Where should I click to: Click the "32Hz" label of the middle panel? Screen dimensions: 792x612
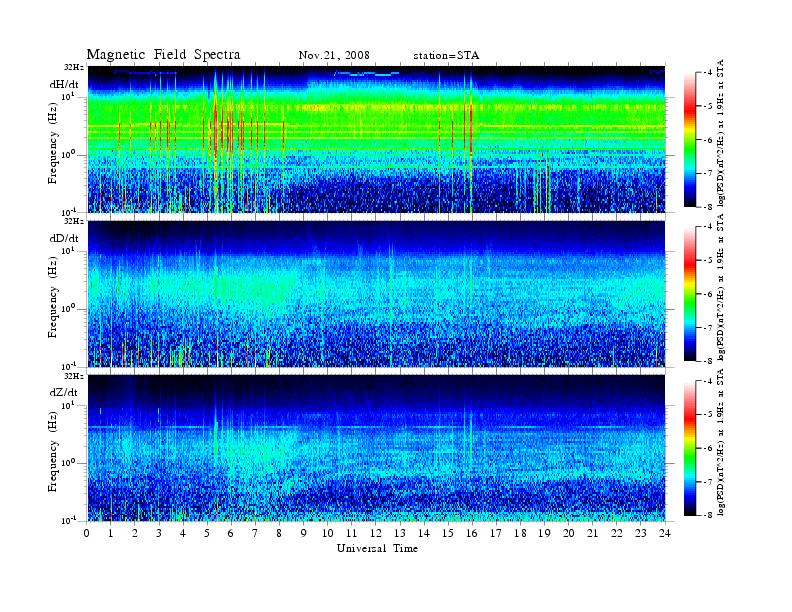[x=74, y=221]
